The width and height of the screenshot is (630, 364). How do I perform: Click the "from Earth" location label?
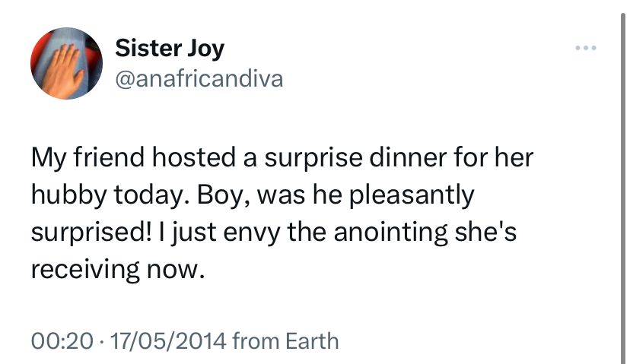coord(285,341)
